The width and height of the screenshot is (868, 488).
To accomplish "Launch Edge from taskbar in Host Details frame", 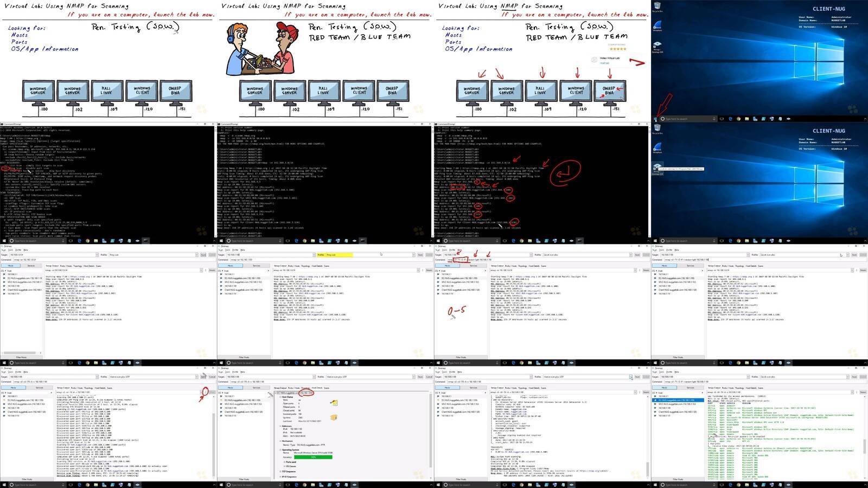I will [x=296, y=485].
